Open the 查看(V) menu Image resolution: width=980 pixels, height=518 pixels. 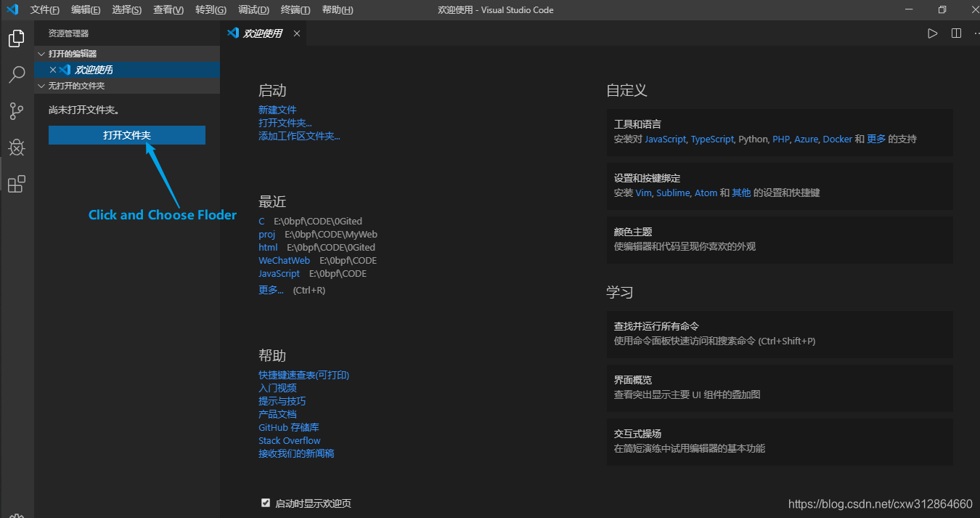pos(168,9)
